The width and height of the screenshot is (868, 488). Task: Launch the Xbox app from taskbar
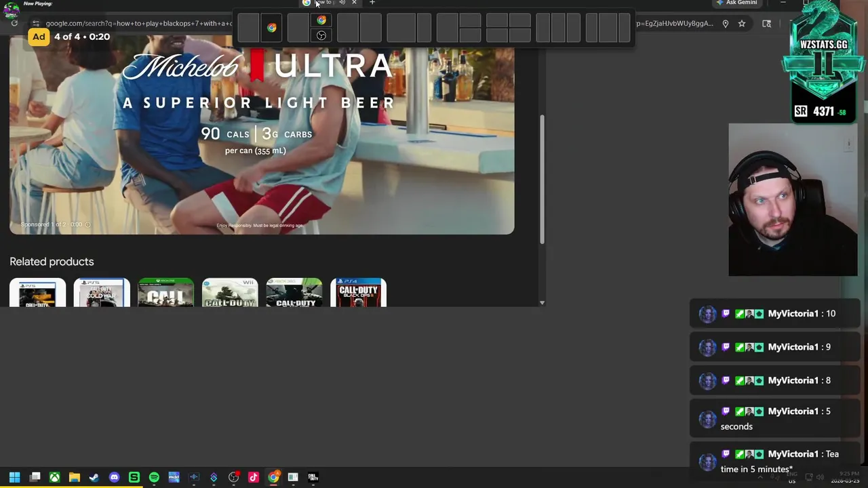coord(54,477)
